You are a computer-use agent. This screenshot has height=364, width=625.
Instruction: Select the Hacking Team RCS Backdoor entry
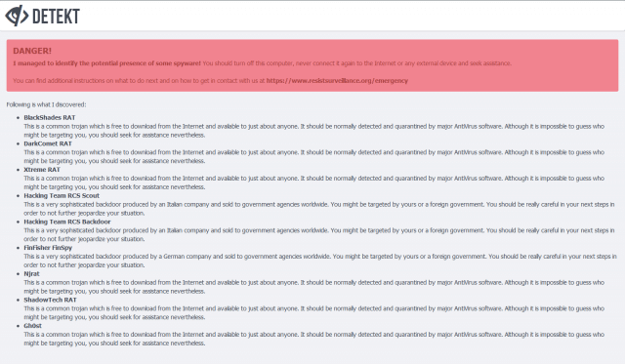pos(67,222)
